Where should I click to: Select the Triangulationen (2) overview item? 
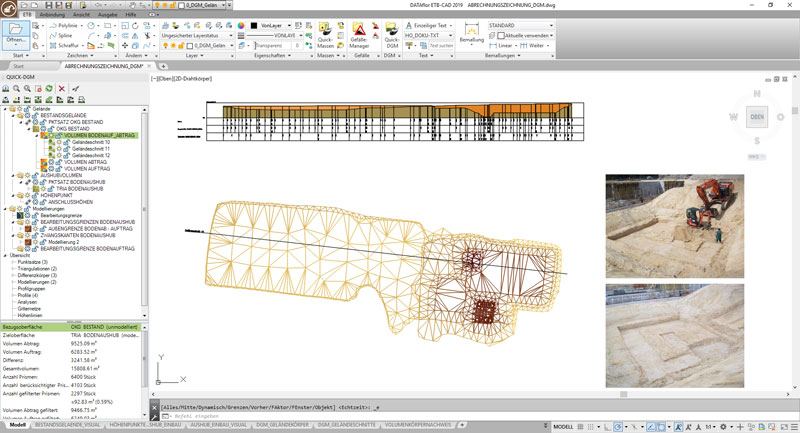37,269
